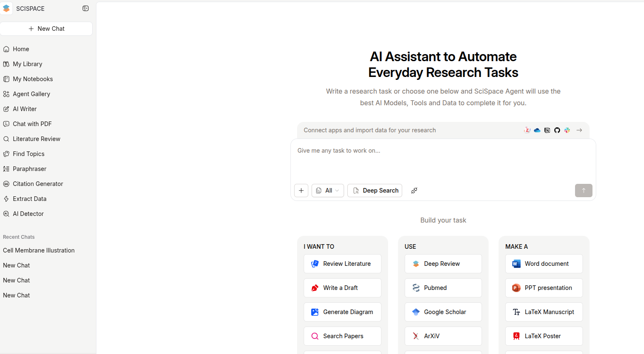Start a New Chat from the sidebar button
Image resolution: width=644 pixels, height=354 pixels.
[46, 29]
